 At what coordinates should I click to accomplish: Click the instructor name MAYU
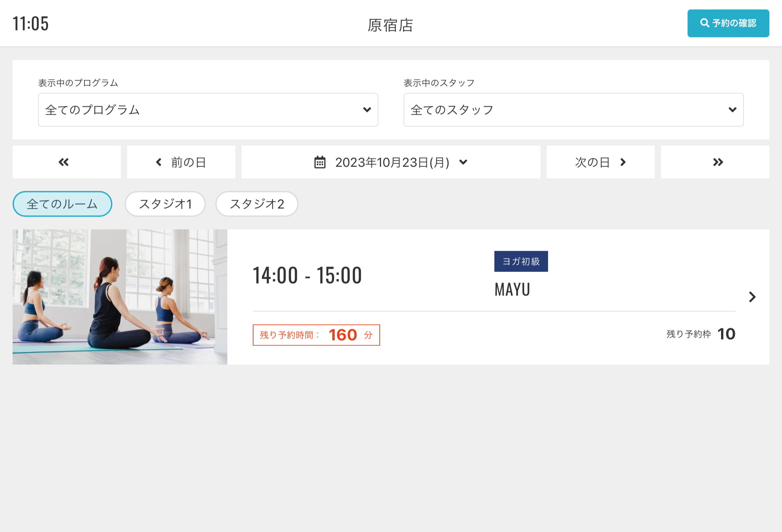(x=512, y=290)
